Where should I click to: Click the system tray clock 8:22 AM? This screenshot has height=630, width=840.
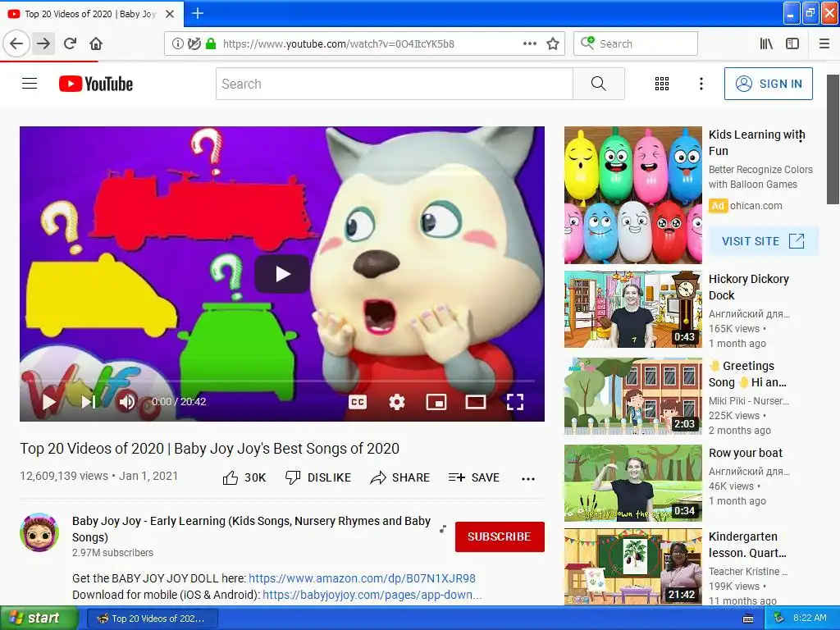click(810, 618)
